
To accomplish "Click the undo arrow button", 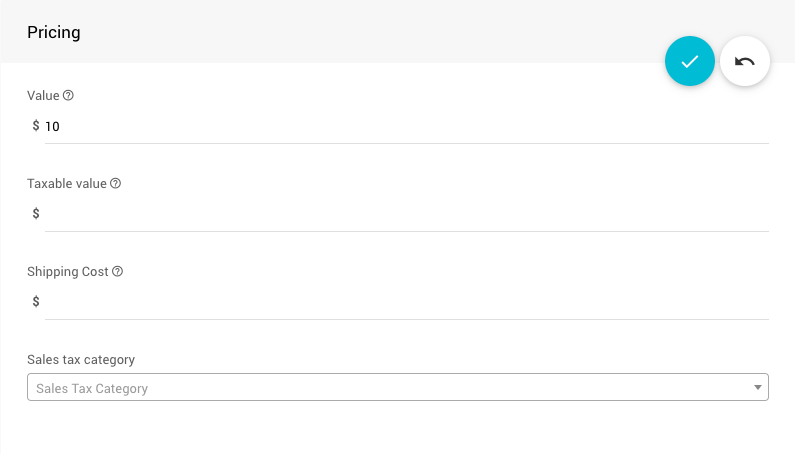I will point(745,61).
